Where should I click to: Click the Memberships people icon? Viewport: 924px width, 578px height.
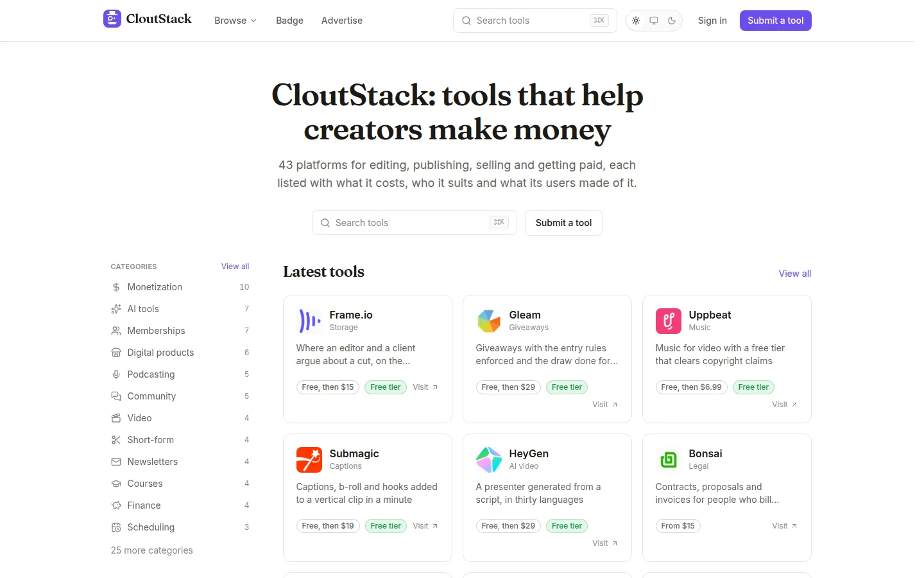click(x=116, y=331)
